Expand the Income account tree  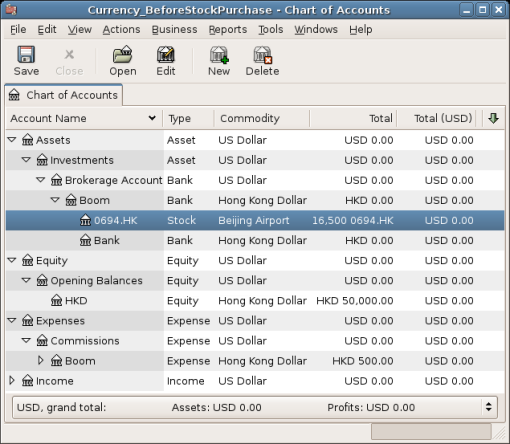12,381
